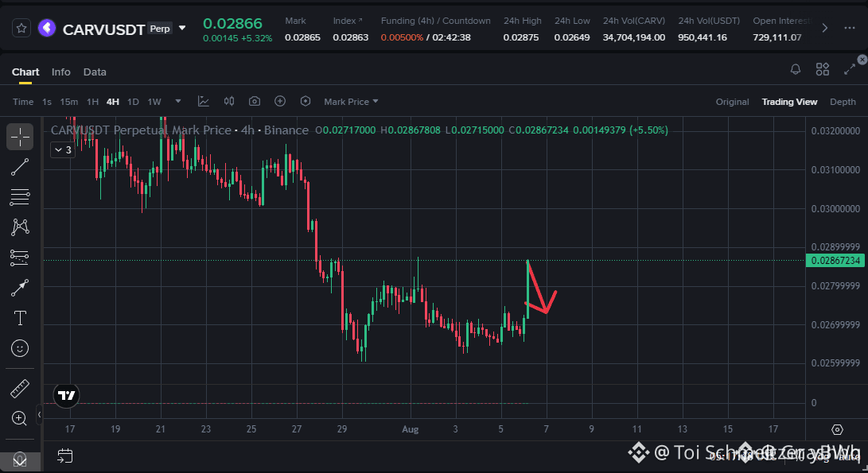Viewport: 868px width, 473px height.
Task: Open the three-dot more options menu
Action: pos(850,28)
